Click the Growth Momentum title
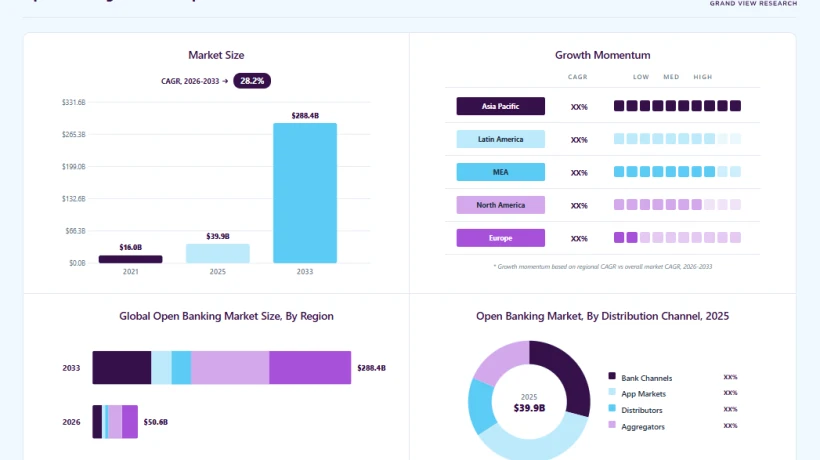Screen dimensions: 820x460 602,55
